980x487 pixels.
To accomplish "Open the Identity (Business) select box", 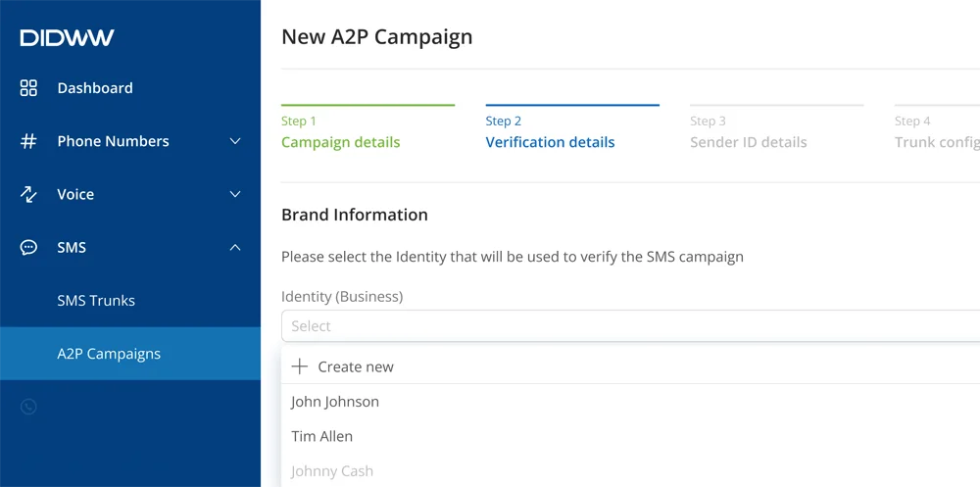I will click(627, 326).
